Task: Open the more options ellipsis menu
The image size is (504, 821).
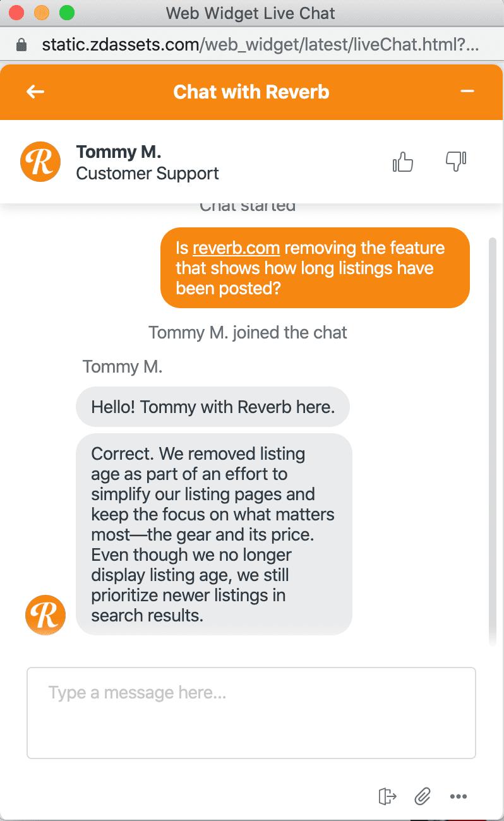Action: point(458,797)
